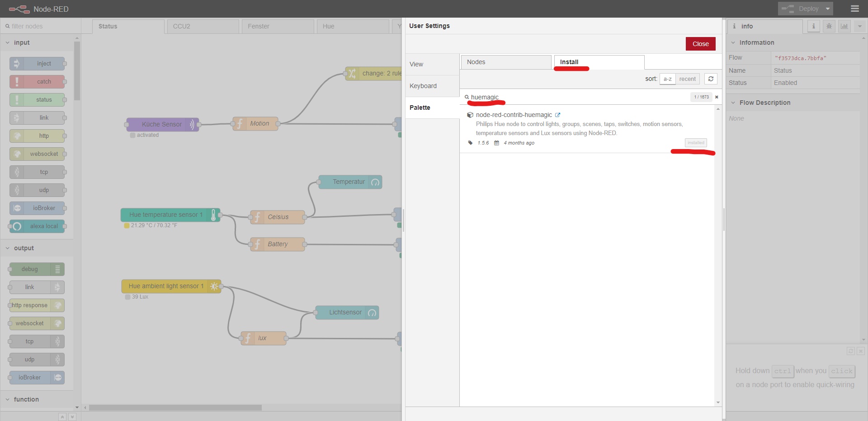Choose the link input node
Viewport: 868px width, 421px height.
pos(37,118)
